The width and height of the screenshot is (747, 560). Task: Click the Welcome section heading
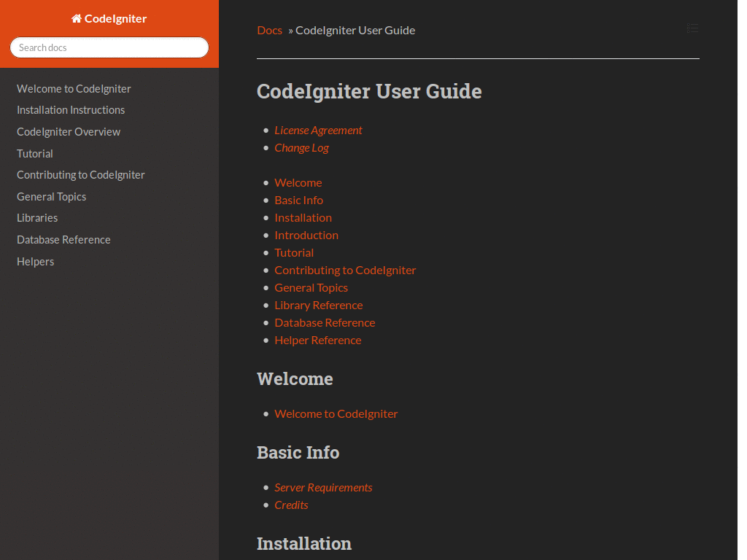[295, 379]
